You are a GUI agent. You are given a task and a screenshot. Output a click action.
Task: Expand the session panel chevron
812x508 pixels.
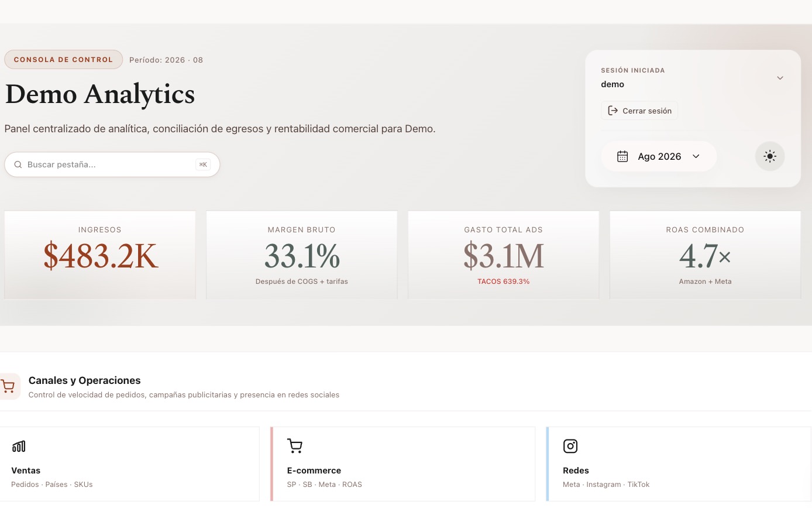[780, 78]
